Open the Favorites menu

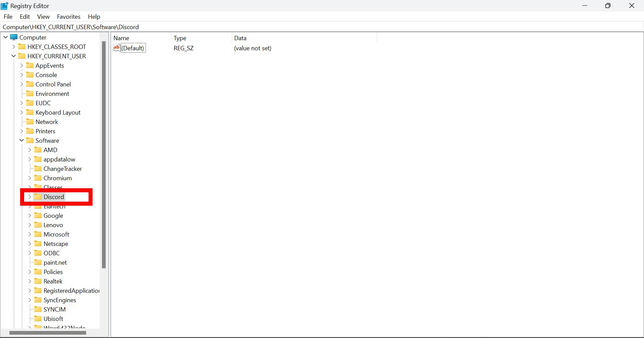click(68, 16)
